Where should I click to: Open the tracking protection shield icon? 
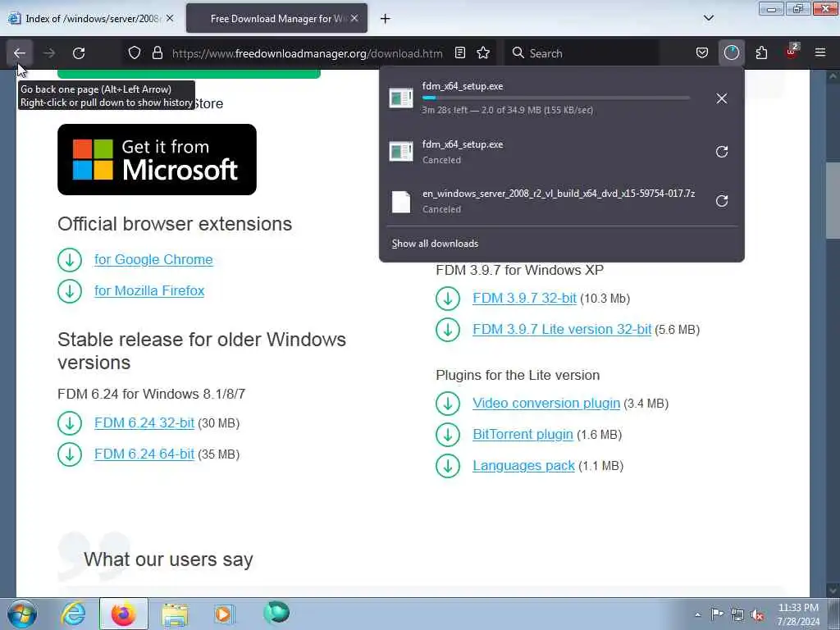[135, 53]
